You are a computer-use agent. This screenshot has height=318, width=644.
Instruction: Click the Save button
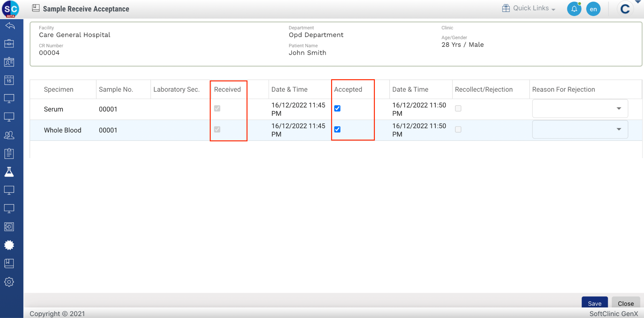[x=594, y=303]
